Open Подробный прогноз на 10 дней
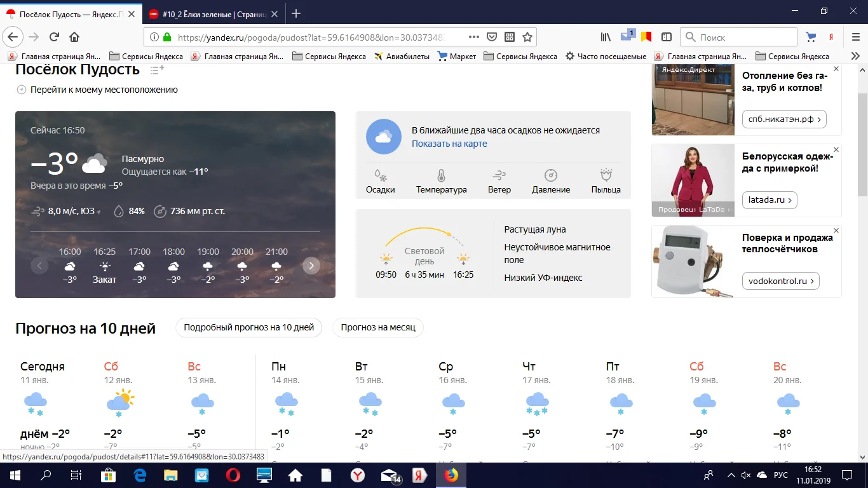 [249, 327]
